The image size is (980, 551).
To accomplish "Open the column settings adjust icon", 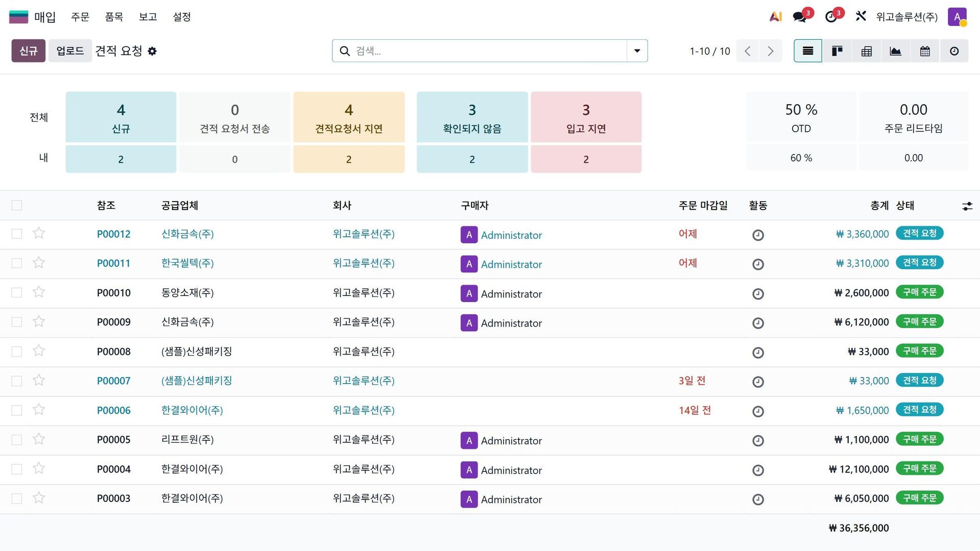I will coord(967,206).
